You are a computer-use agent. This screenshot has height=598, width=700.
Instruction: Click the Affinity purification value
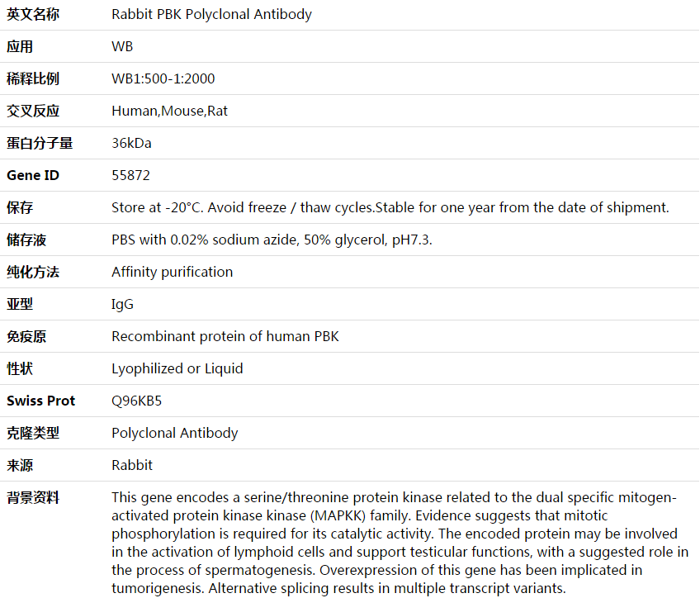[x=172, y=272]
